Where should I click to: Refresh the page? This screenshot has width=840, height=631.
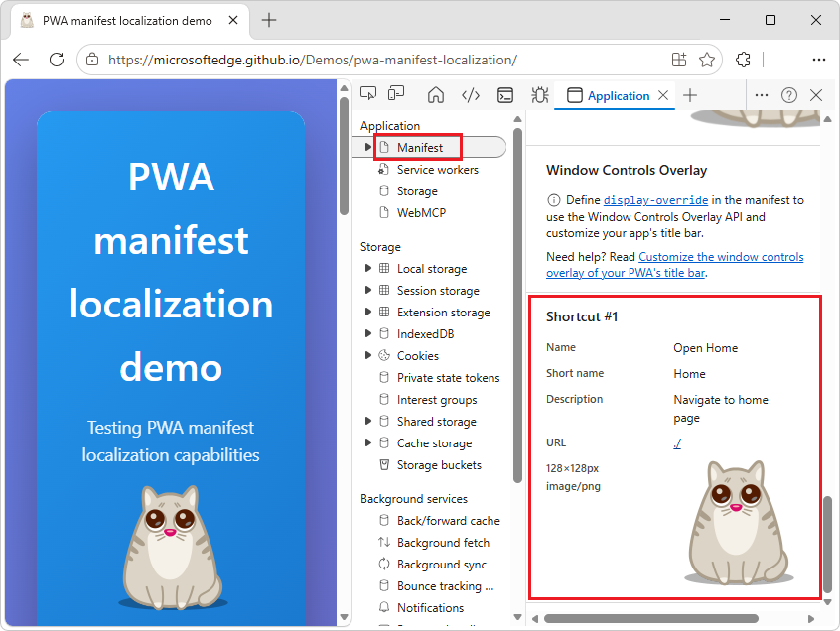57,60
